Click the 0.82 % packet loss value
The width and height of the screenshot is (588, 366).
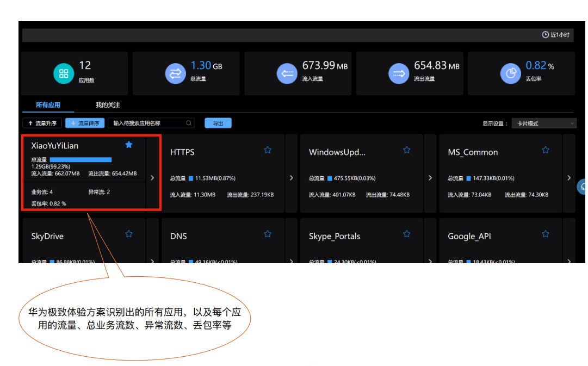coord(540,66)
